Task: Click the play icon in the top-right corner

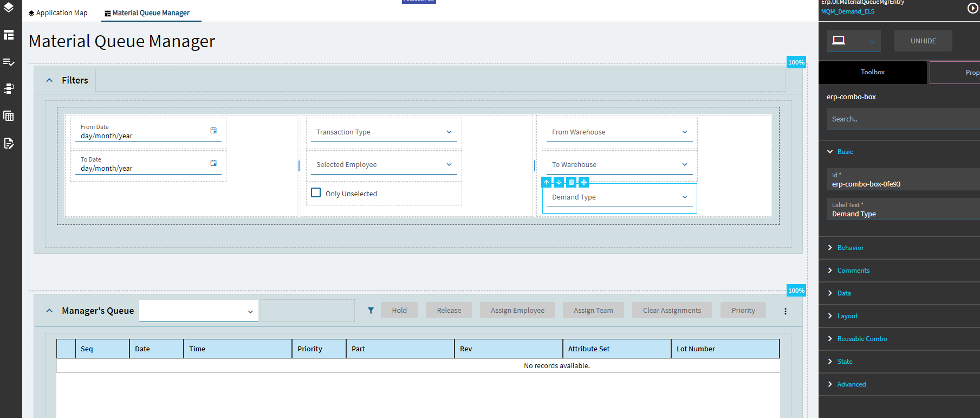Action: tap(973, 8)
